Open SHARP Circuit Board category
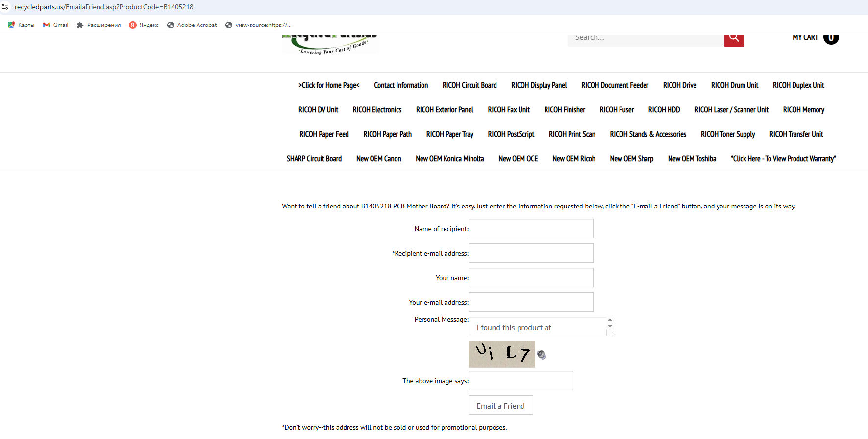The image size is (868, 439). [314, 159]
